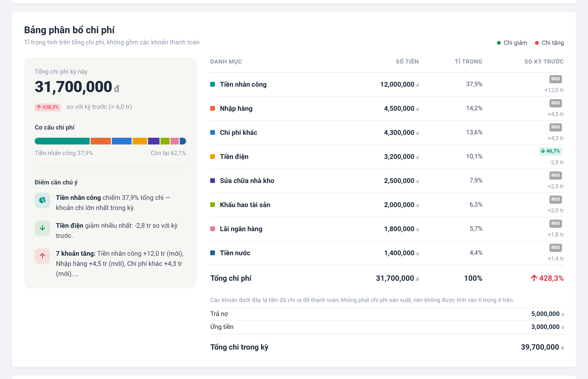Click the Mới badge in the Tiền nước row
Viewport: 588px width, 379px height.
555,248
